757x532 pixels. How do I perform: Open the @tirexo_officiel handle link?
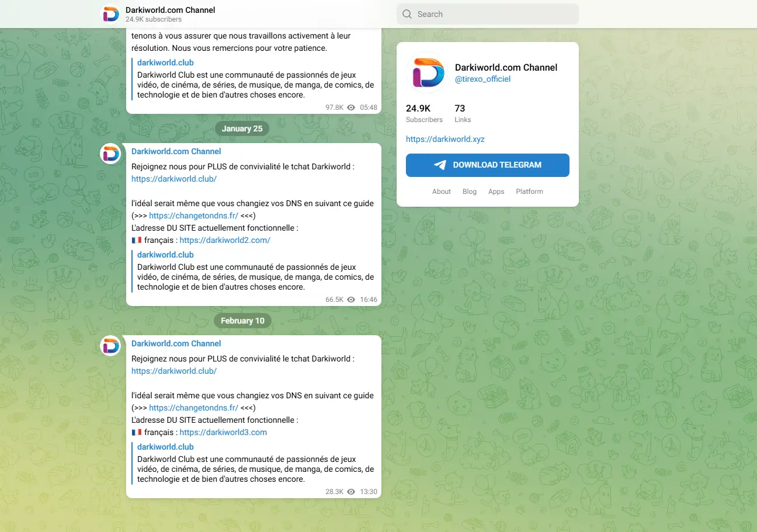click(482, 79)
